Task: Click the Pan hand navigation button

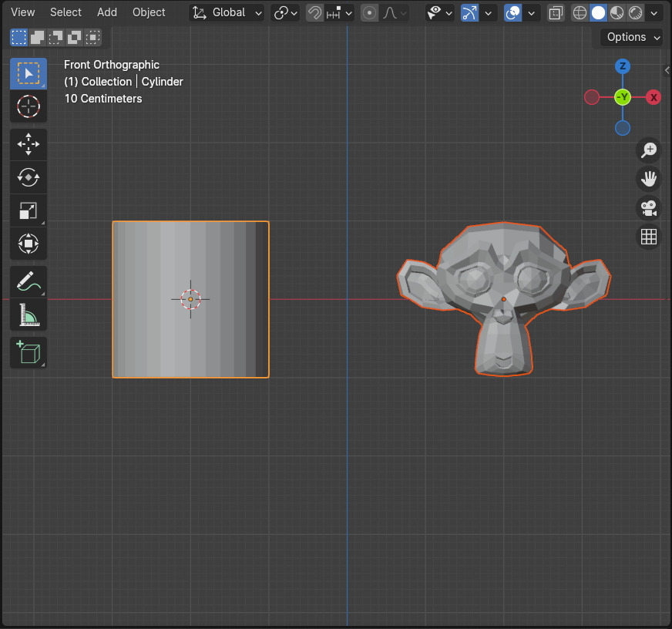Action: [648, 179]
